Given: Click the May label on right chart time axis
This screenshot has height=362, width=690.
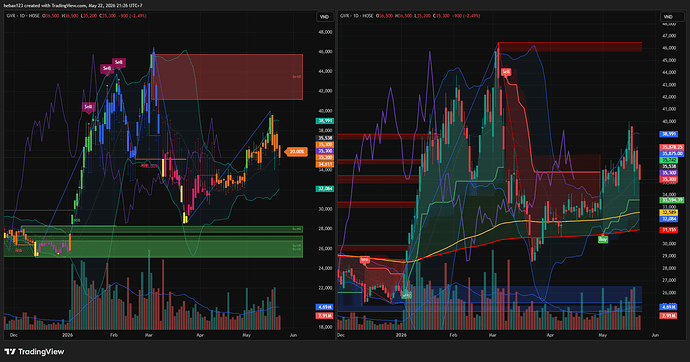Looking at the screenshot, I should click(x=602, y=335).
